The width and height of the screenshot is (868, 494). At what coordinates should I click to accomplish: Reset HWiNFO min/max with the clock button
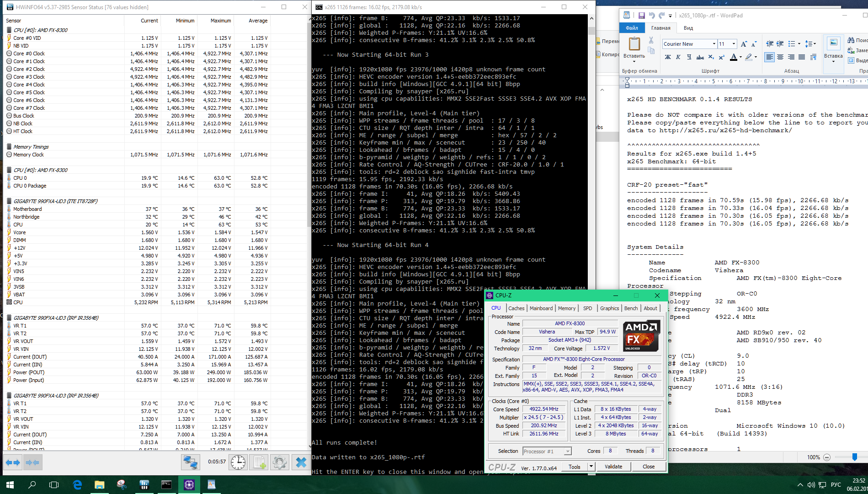click(238, 462)
